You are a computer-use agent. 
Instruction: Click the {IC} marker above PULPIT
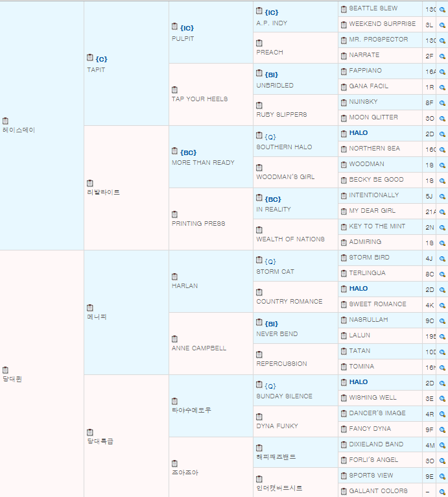tap(187, 28)
